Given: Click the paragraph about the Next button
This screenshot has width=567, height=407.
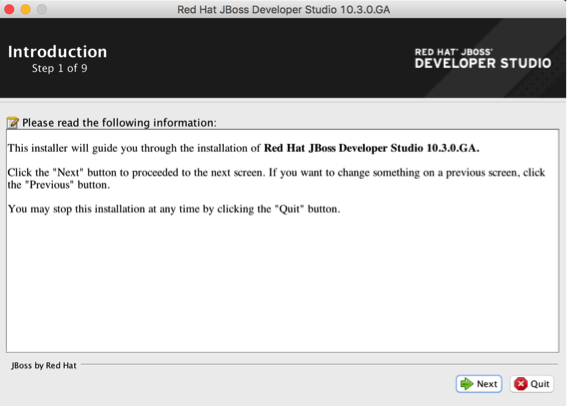Looking at the screenshot, I should pos(276,179).
